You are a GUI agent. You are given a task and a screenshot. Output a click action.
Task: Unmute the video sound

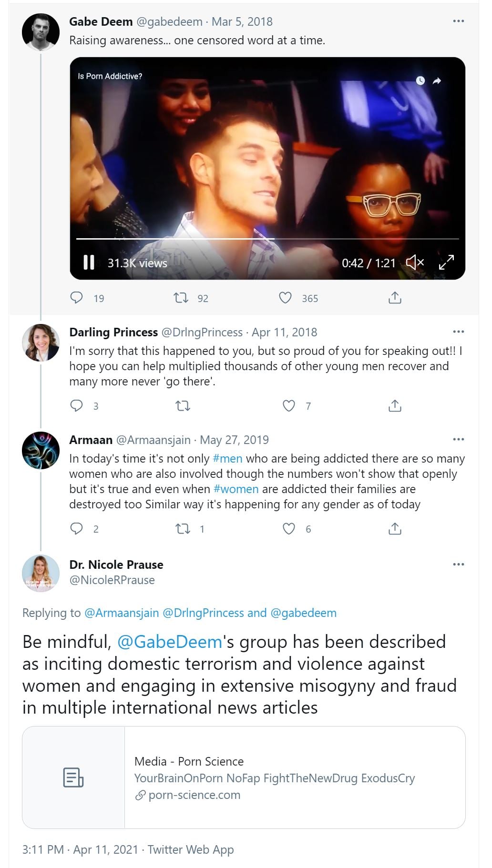[x=415, y=262]
